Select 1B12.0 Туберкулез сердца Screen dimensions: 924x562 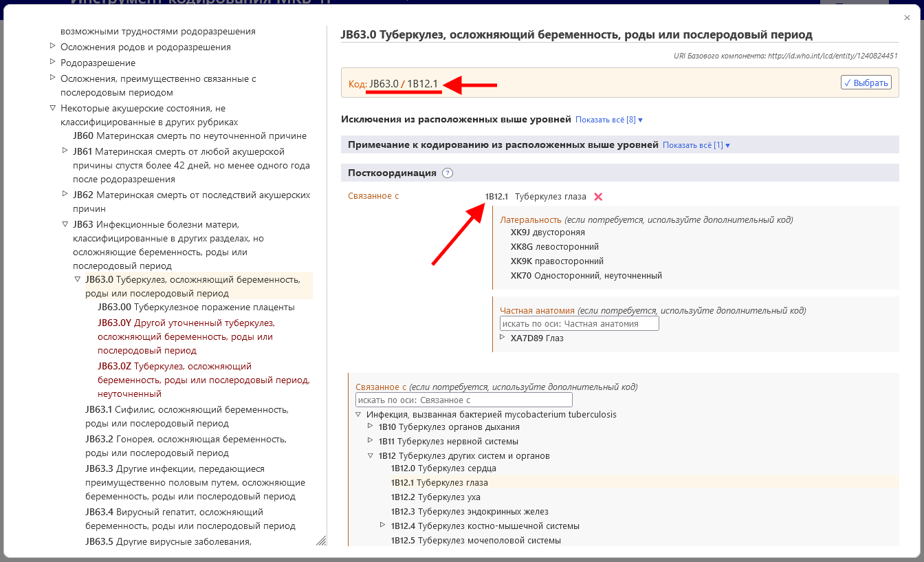tap(443, 468)
